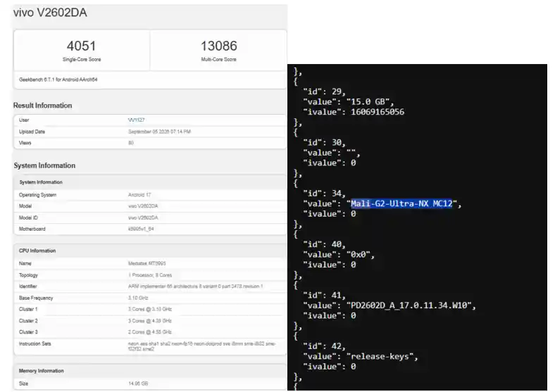Viewport: 555px width, 392px height.
Task: Click the 4051 single-core score value
Action: [x=82, y=46]
